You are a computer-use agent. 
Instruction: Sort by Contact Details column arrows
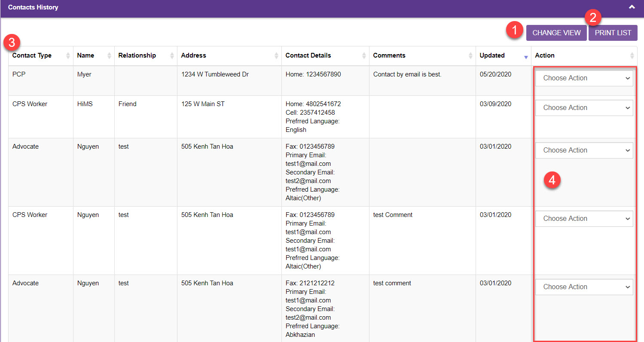click(x=364, y=55)
